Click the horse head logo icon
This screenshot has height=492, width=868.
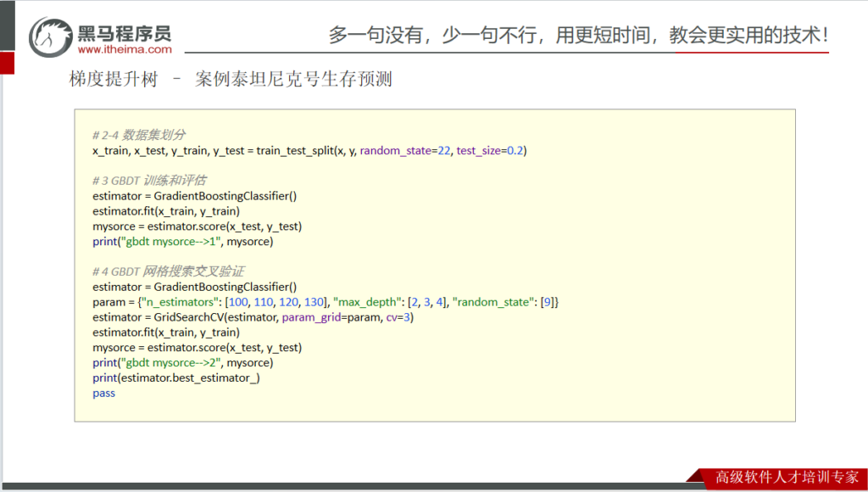pyautogui.click(x=51, y=36)
